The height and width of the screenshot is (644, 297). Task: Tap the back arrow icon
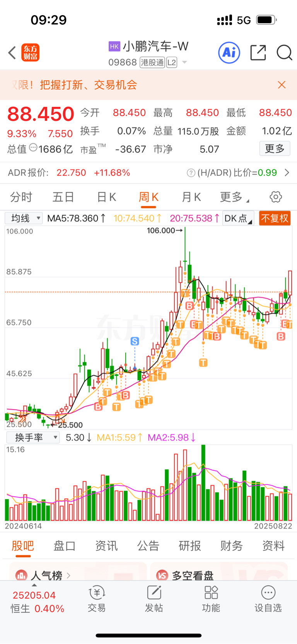click(12, 53)
